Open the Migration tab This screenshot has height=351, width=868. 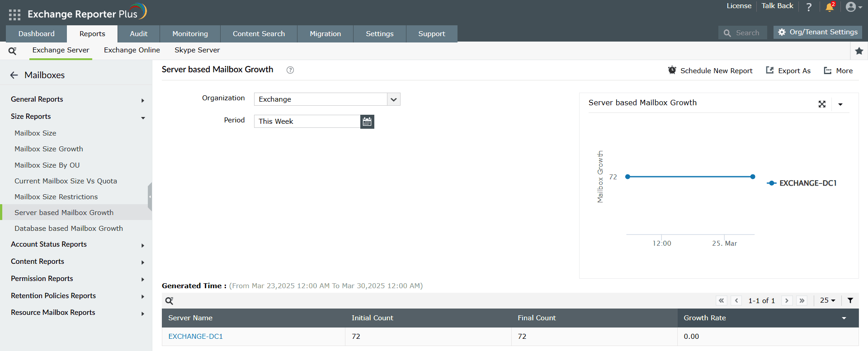(x=325, y=34)
